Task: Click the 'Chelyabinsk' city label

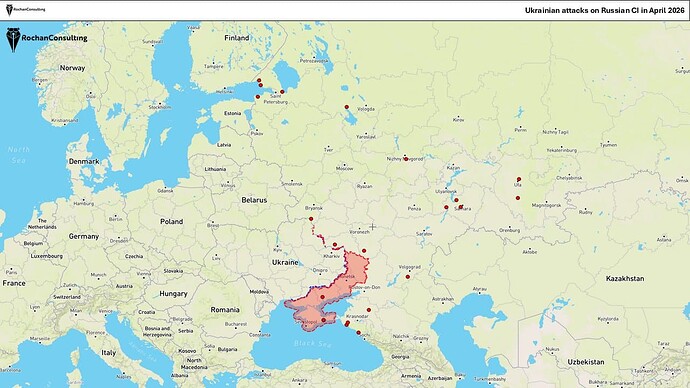Action: pyautogui.click(x=569, y=178)
